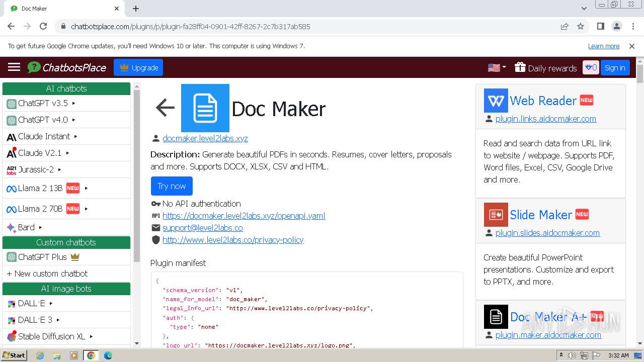The height and width of the screenshot is (362, 644).
Task: Toggle the browser side panel icon
Action: (600, 26)
